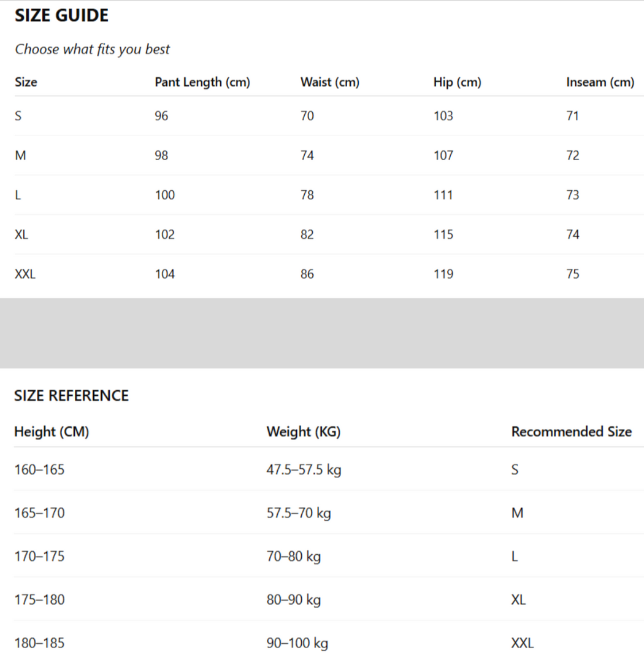
Task: Click the Waist (cm) column header
Action: coord(330,82)
